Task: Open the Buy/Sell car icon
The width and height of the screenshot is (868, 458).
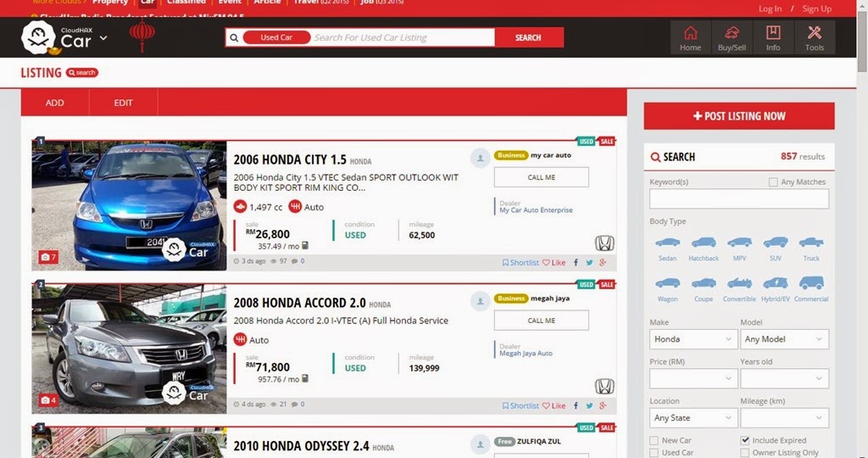Action: 732,37
